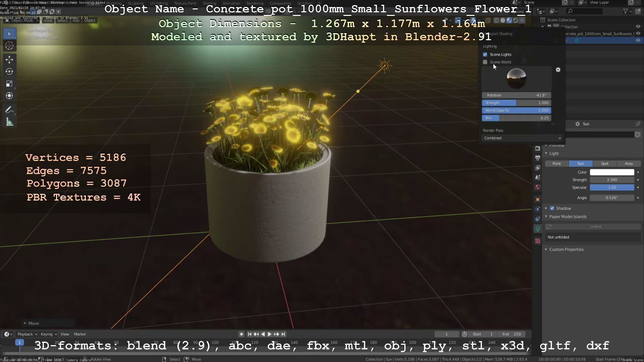The width and height of the screenshot is (644, 362).
Task: Switch to rendered viewport shading
Action: (515, 20)
